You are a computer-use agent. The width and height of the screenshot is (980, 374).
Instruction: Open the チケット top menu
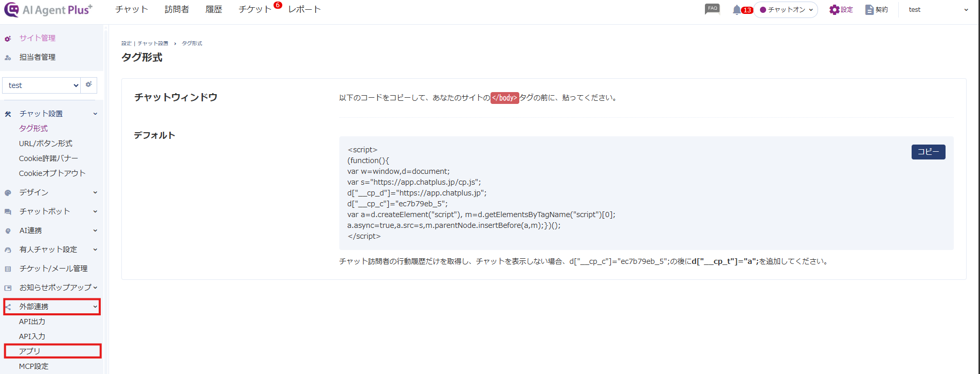[x=255, y=9]
